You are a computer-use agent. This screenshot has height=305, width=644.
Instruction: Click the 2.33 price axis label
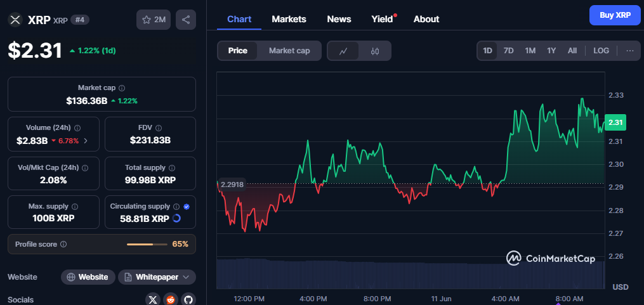(615, 95)
